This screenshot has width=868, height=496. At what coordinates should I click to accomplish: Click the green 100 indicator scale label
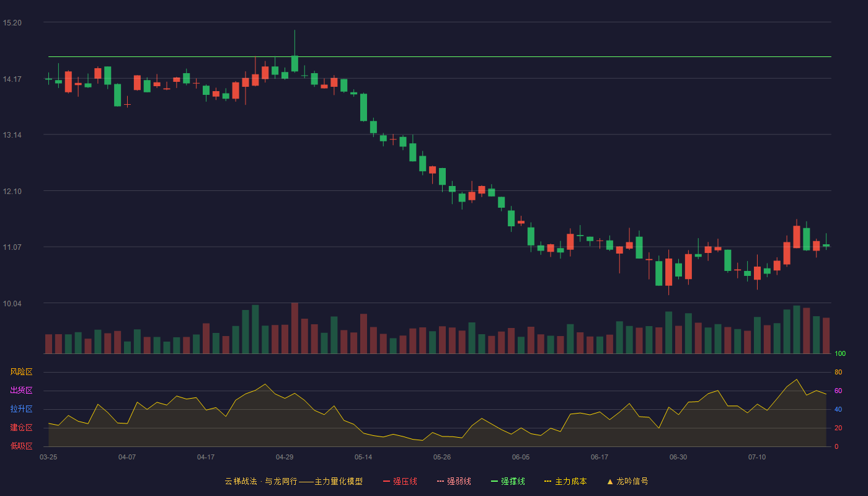click(x=839, y=353)
